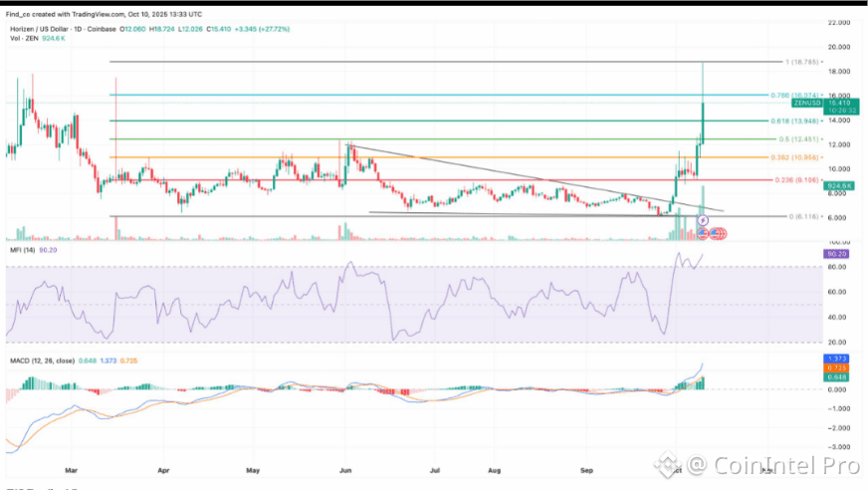
Task: Click the Fibonacci level label 0 (6.116)
Action: click(803, 216)
